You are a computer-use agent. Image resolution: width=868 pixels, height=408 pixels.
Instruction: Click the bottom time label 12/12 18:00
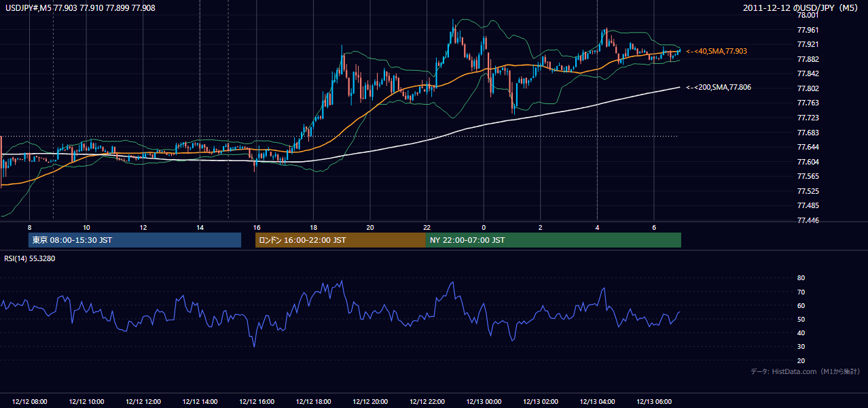pyautogui.click(x=313, y=402)
